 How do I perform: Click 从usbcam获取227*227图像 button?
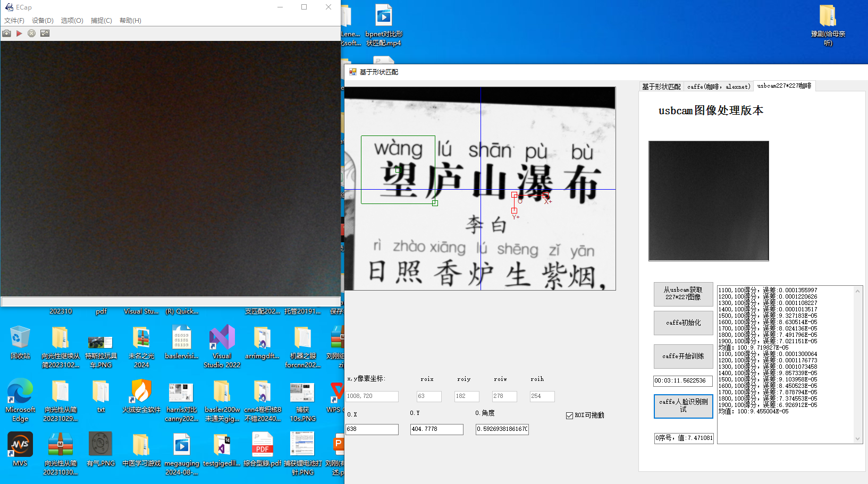(x=683, y=294)
